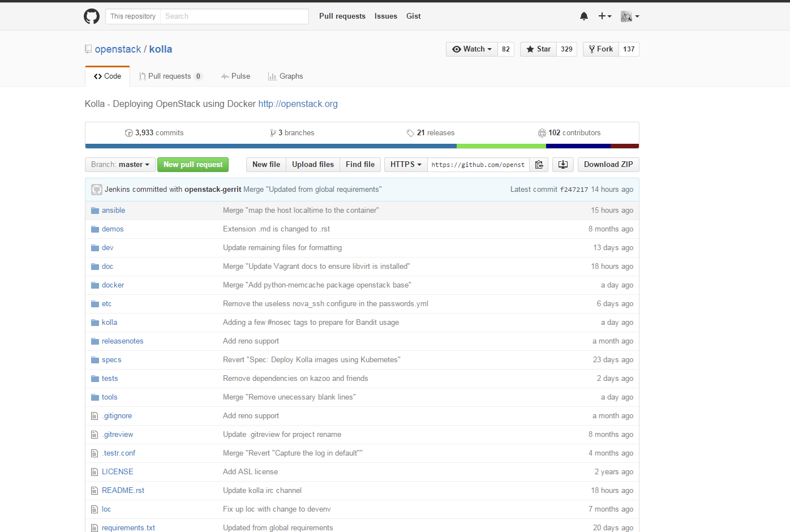
Task: Open the 82 watchers count
Action: (x=506, y=49)
